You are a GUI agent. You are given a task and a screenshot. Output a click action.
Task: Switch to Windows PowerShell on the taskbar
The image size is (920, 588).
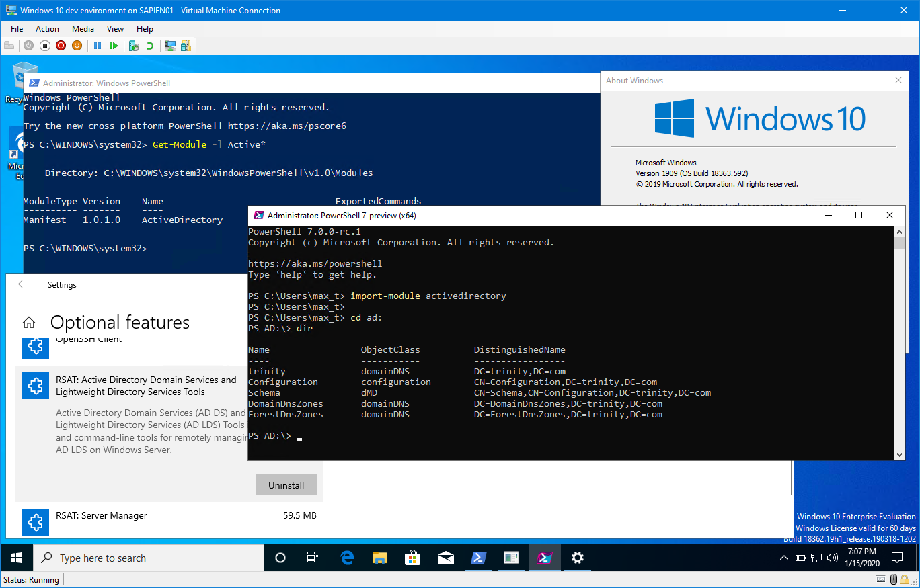click(x=478, y=558)
